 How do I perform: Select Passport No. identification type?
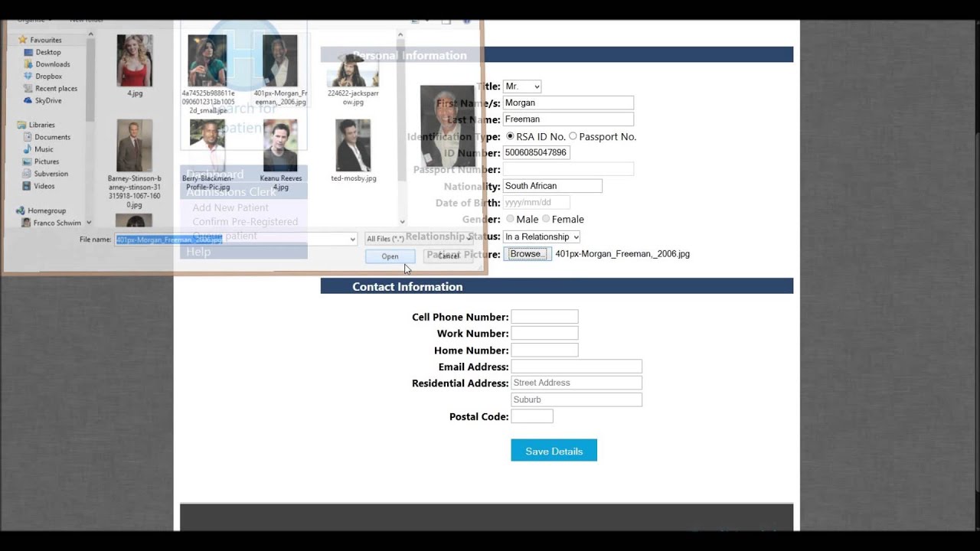click(573, 136)
